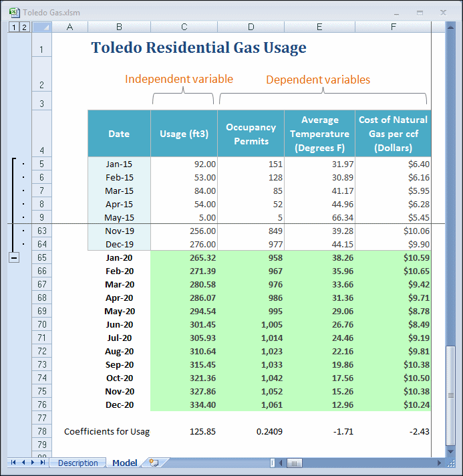
Task: Click next sheet navigation arrow
Action: coord(33,463)
